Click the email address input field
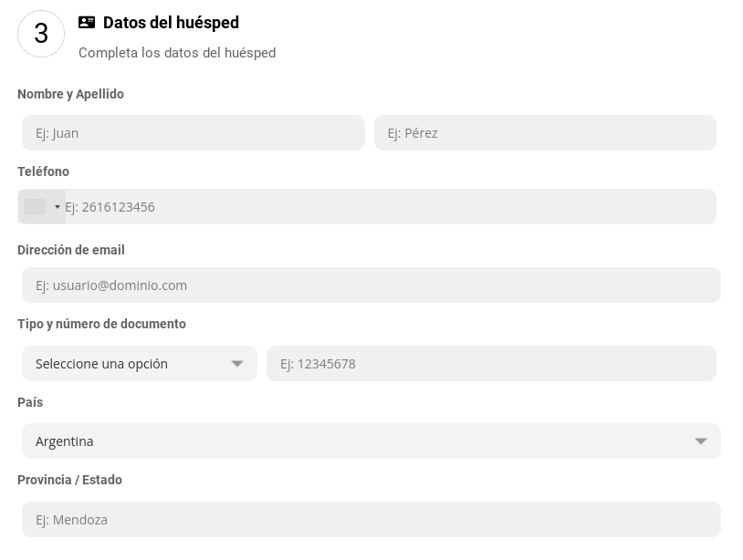 371,285
